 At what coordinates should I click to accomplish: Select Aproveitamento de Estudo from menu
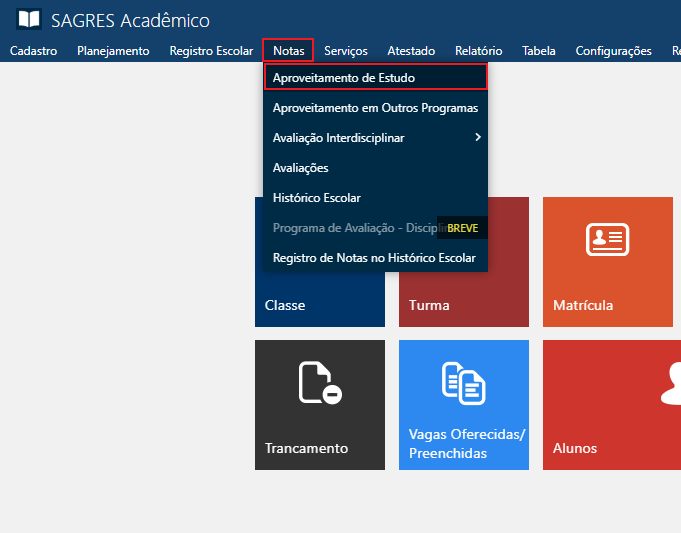(x=343, y=77)
